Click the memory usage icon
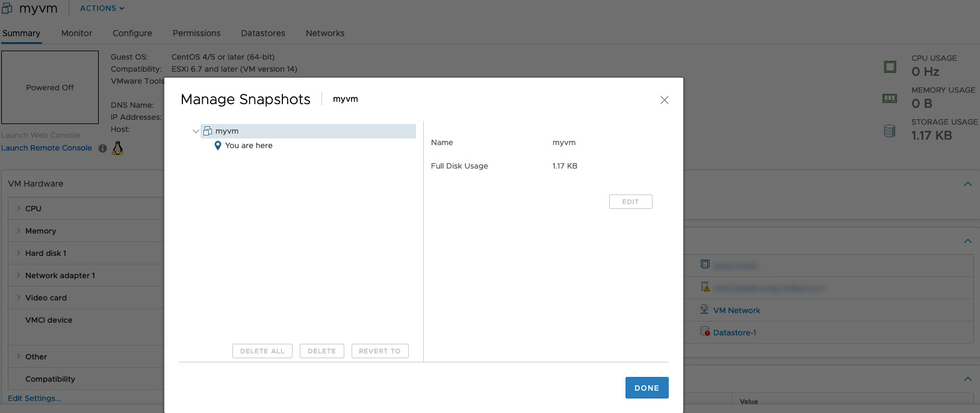980x413 pixels. [x=890, y=99]
